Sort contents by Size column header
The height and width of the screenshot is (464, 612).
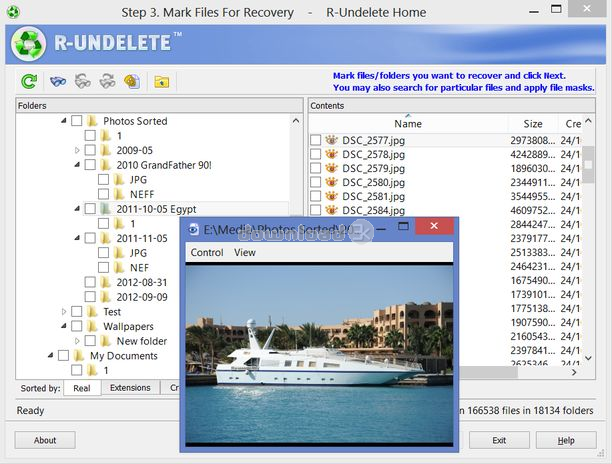point(533,124)
